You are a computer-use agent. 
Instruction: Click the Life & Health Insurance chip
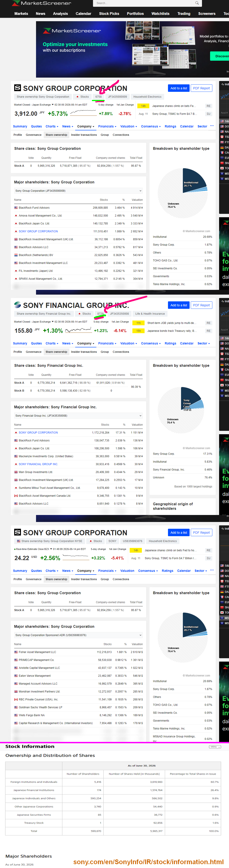coord(150,314)
